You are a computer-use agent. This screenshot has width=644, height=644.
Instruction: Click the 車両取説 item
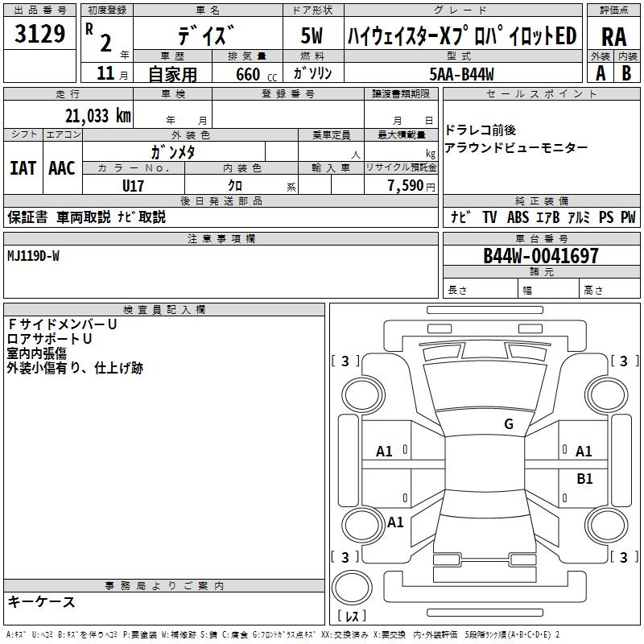click(x=84, y=217)
